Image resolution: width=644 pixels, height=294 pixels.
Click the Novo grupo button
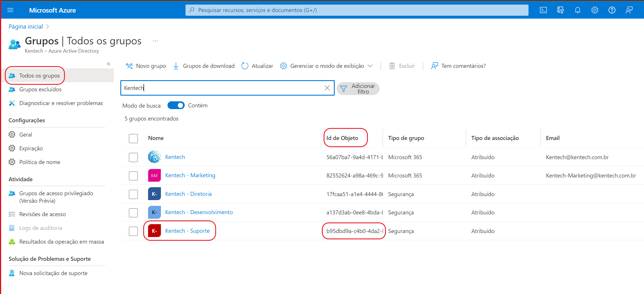point(146,66)
